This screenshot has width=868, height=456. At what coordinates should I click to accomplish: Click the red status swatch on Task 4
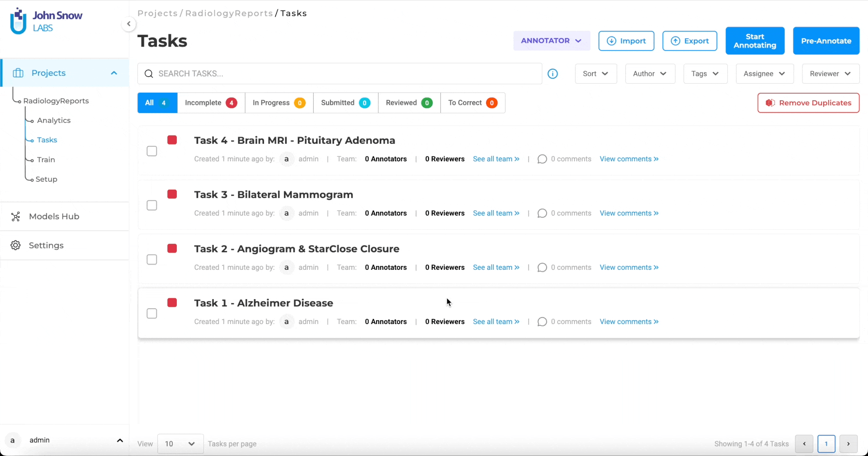click(x=172, y=140)
